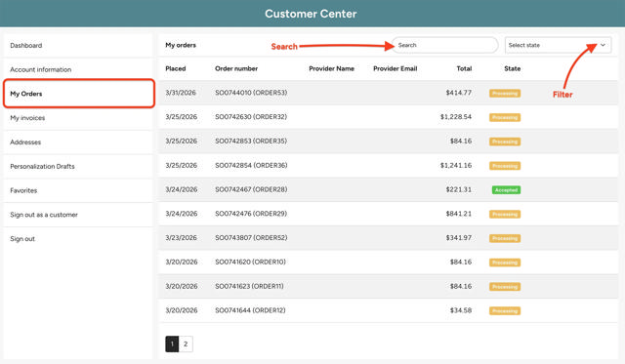625x364 pixels.
Task: Click the My orders heading
Action: click(181, 45)
